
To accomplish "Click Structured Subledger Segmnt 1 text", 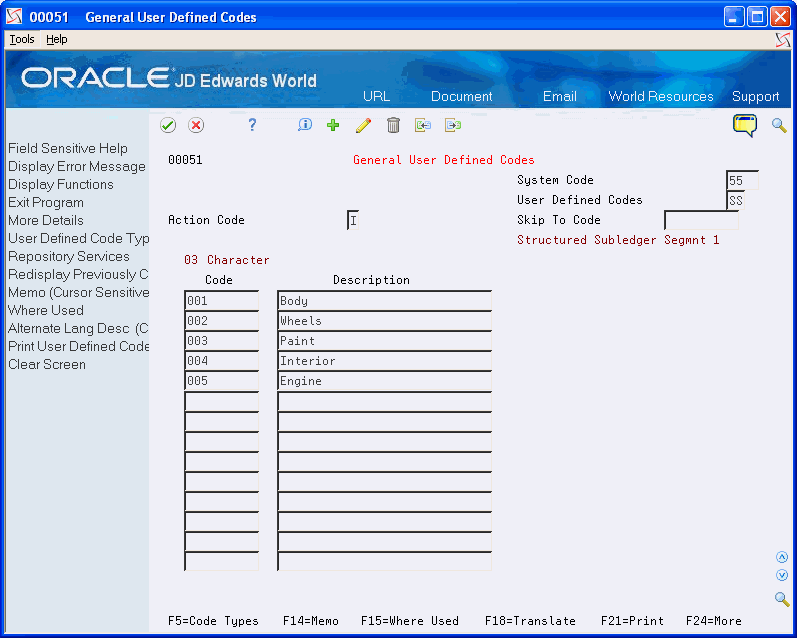I will click(618, 240).
